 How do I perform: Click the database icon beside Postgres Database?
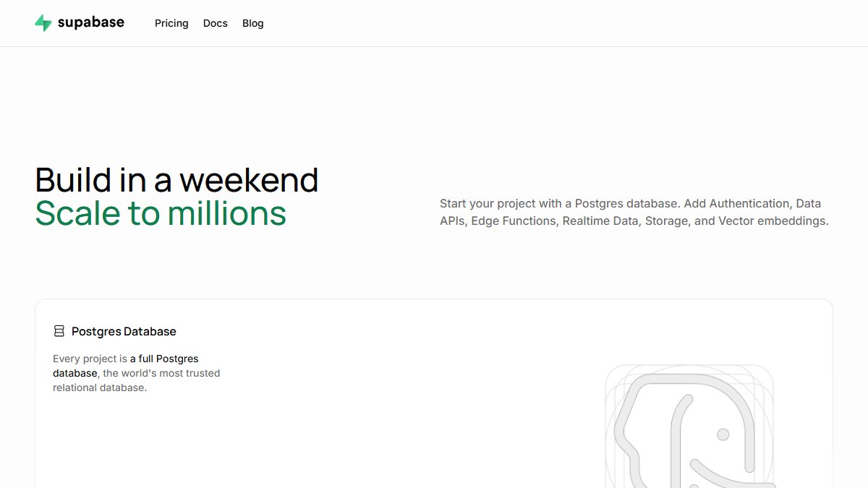[x=59, y=331]
